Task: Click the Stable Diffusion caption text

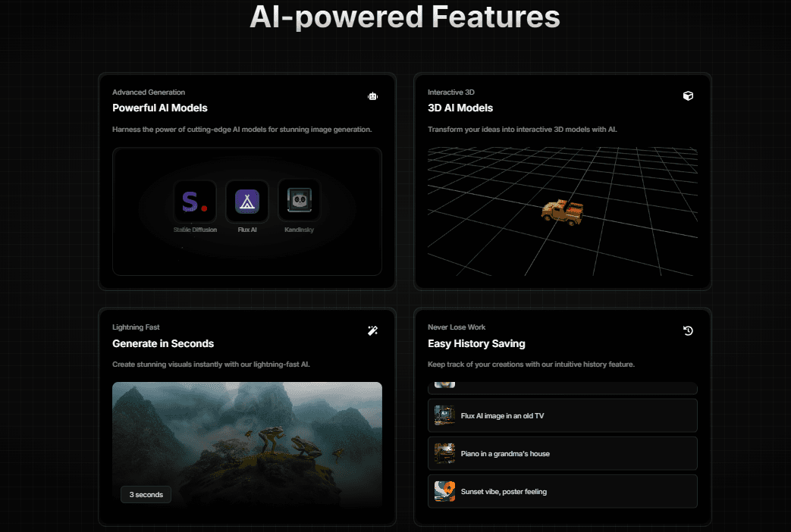Action: pos(195,230)
